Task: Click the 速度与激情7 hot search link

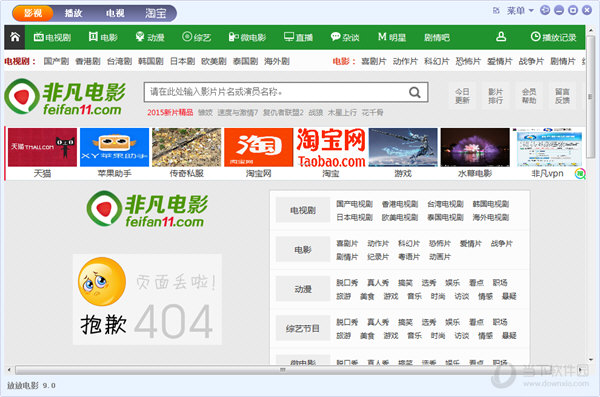Action: point(238,113)
